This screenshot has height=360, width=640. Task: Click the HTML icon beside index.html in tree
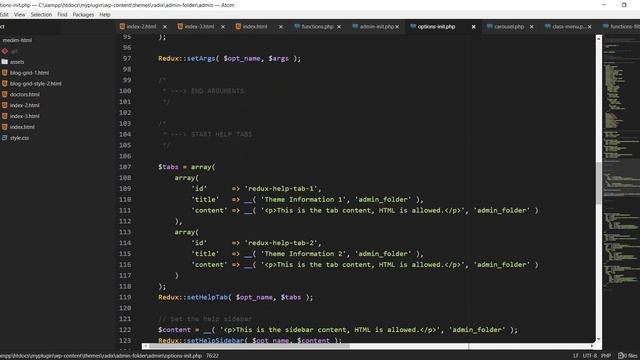(x=4, y=127)
